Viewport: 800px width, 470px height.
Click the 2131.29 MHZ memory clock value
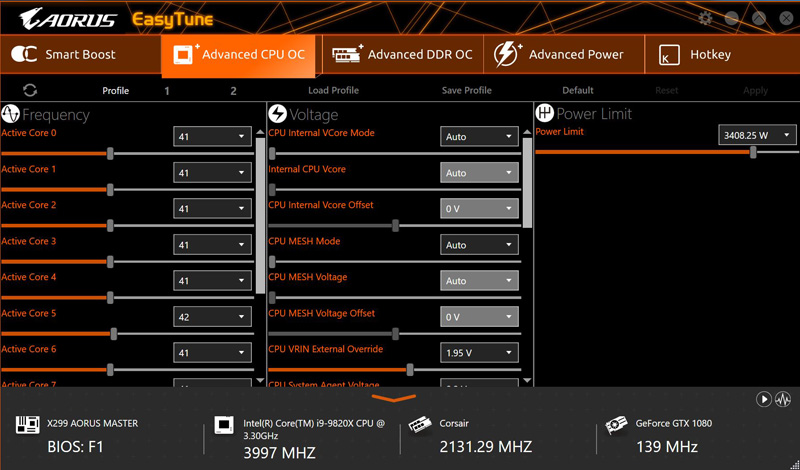point(486,447)
